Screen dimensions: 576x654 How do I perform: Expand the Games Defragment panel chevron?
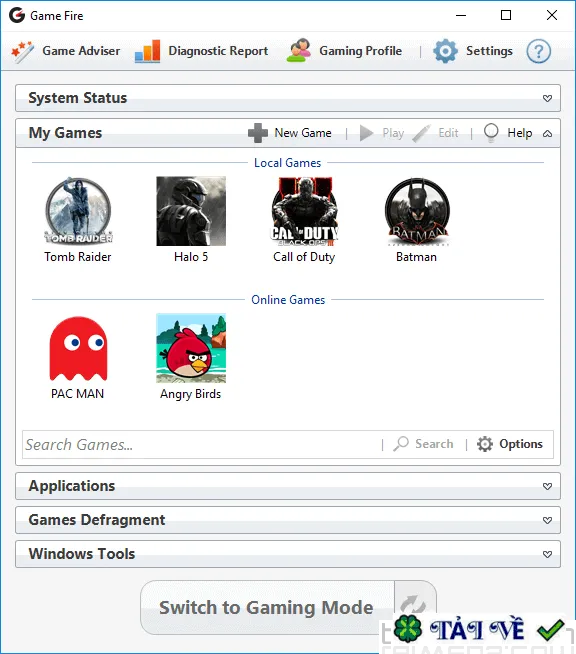(x=547, y=521)
